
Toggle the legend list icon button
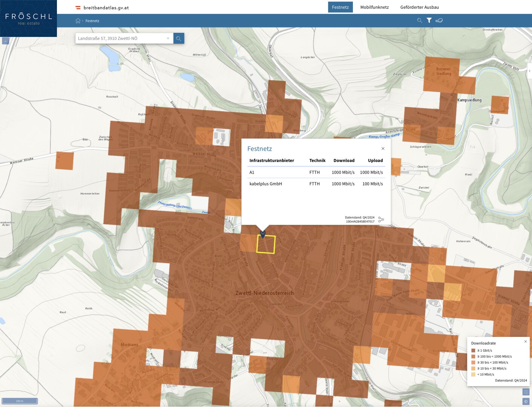[526, 392]
